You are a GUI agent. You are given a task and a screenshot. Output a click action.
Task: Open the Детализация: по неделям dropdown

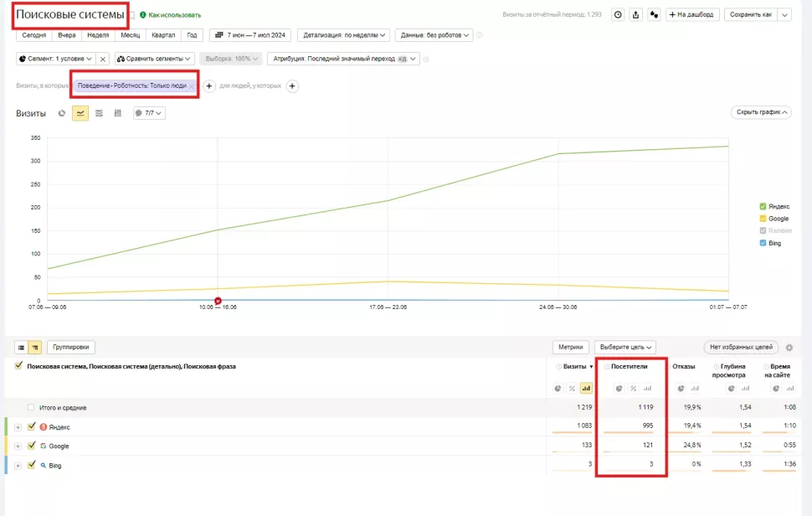coord(344,35)
